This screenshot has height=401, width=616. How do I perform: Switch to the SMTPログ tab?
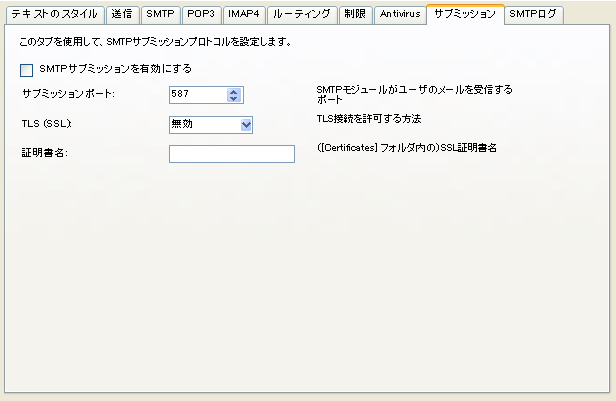coord(533,15)
